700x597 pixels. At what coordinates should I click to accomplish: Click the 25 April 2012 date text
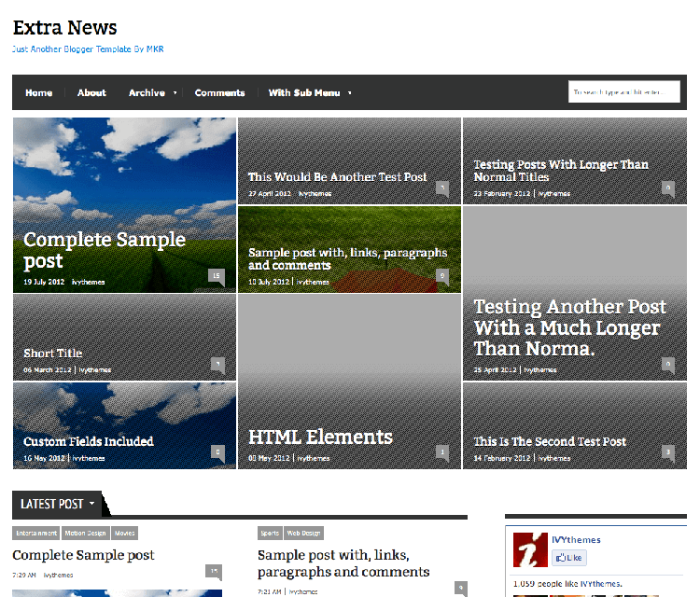pyautogui.click(x=495, y=370)
